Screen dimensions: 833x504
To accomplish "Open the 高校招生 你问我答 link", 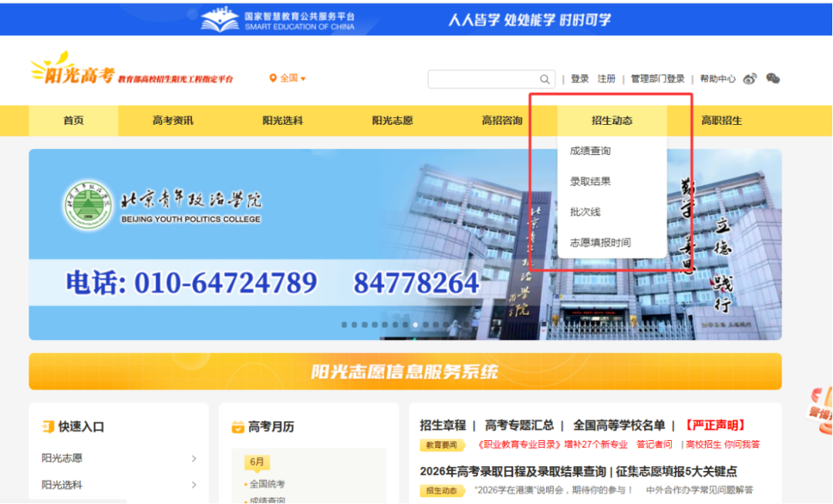I will coord(723,445).
